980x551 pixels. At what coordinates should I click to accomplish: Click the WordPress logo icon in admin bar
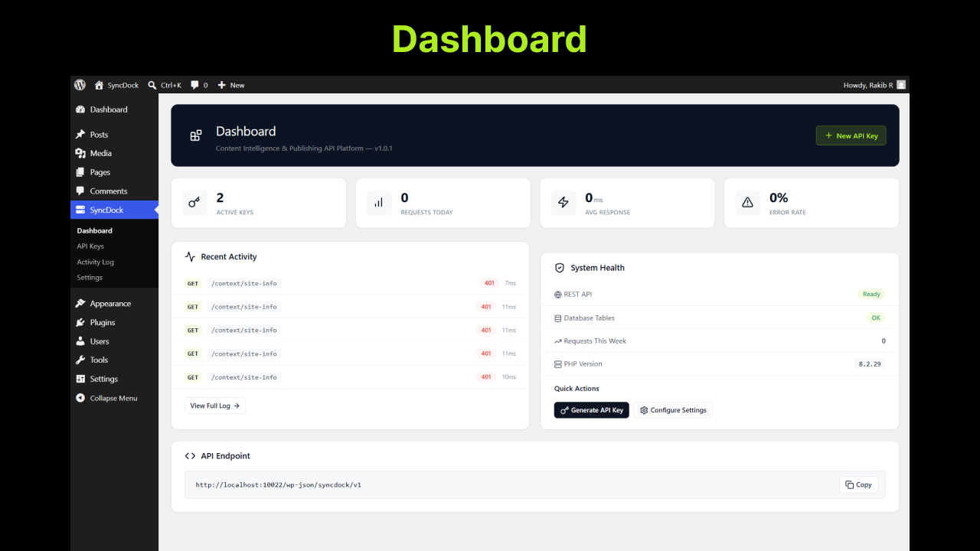tap(80, 85)
